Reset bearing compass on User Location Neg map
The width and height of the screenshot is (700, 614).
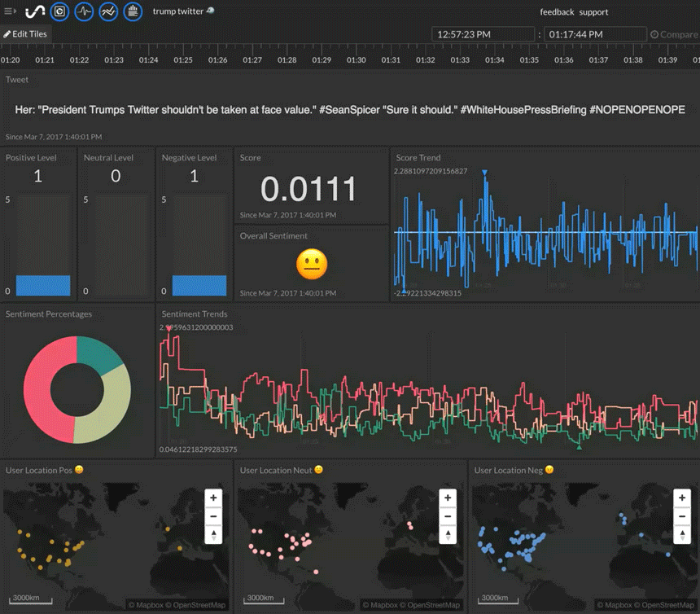point(682,535)
